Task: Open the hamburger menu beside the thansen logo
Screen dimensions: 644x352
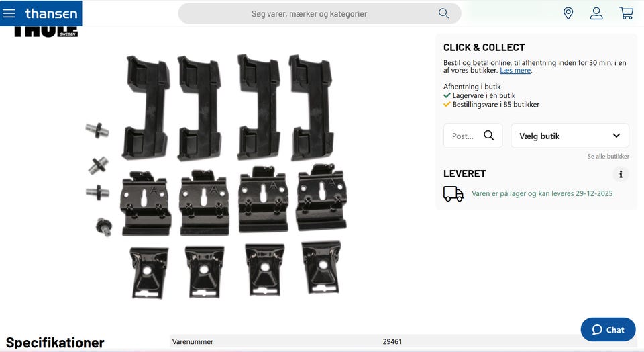Action: pyautogui.click(x=9, y=13)
